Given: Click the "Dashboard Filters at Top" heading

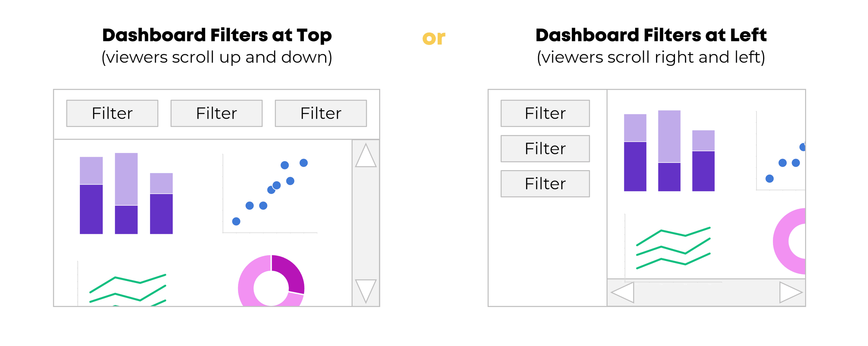Looking at the screenshot, I should (x=217, y=35).
